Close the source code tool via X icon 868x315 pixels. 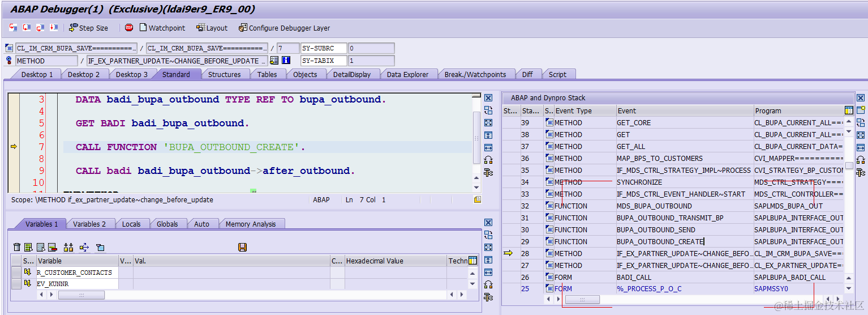[488, 99]
